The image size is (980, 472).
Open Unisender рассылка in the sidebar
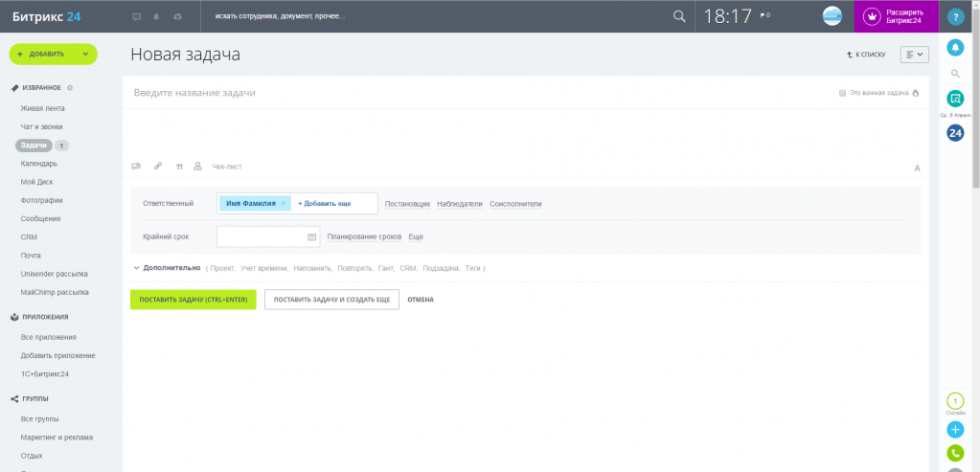coord(54,274)
